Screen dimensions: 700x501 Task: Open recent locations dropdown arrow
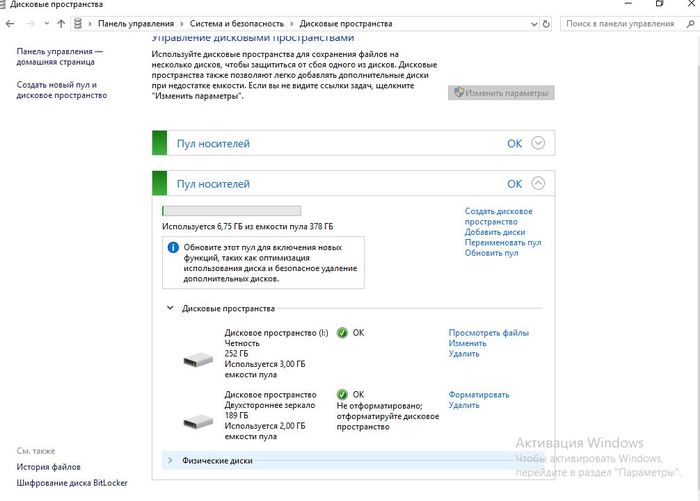click(x=46, y=24)
